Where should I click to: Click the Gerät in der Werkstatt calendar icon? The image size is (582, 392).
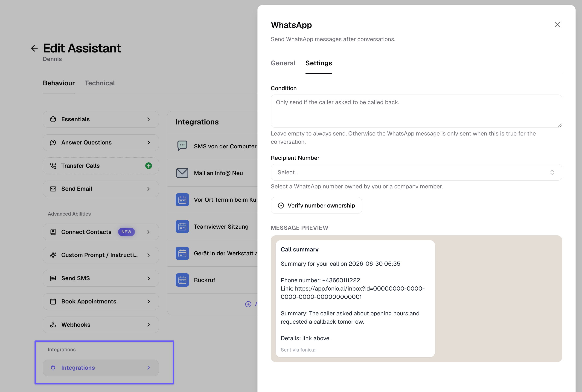point(182,253)
